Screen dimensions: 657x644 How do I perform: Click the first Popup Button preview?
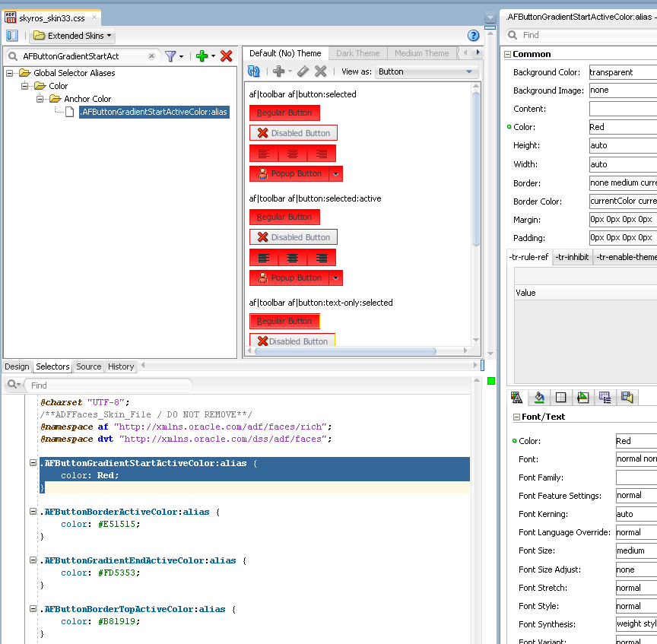(289, 174)
